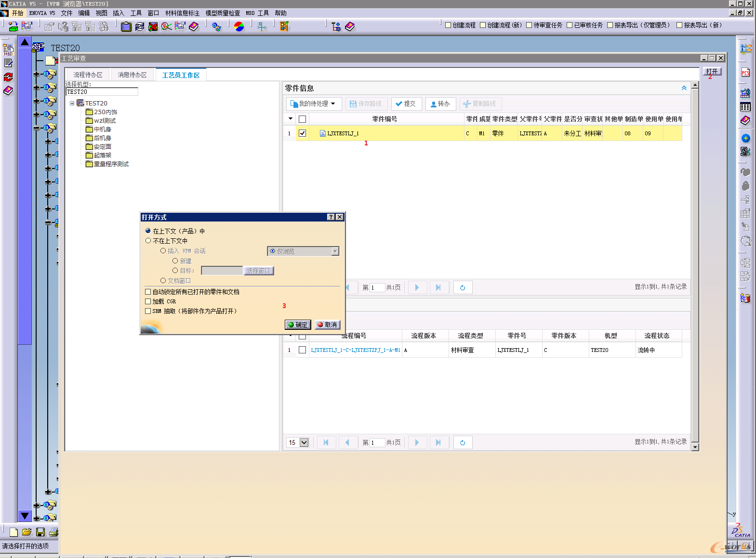Open part table column menu arrow
The height and width of the screenshot is (558, 756).
point(290,119)
